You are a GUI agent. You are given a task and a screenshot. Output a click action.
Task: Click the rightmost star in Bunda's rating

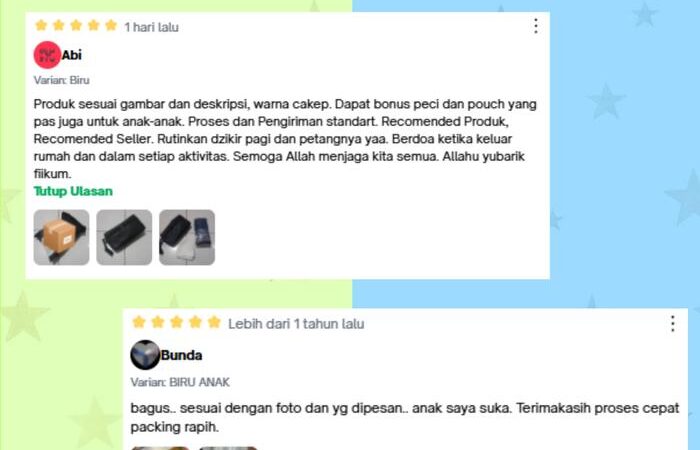214,322
